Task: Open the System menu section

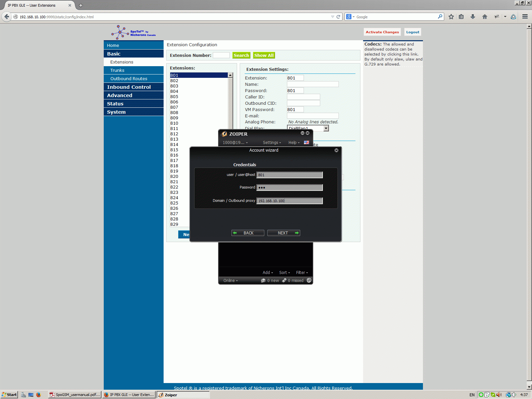Action: 134,112
